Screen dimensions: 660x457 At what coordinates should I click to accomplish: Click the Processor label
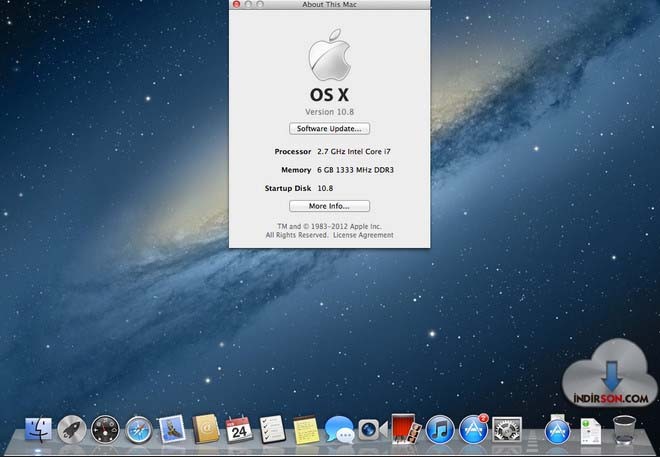pyautogui.click(x=293, y=151)
